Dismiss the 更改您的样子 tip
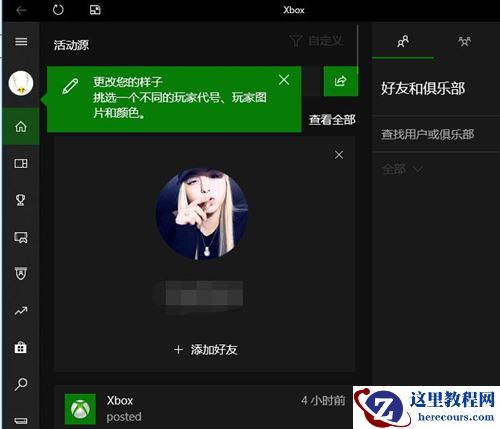 pos(284,80)
